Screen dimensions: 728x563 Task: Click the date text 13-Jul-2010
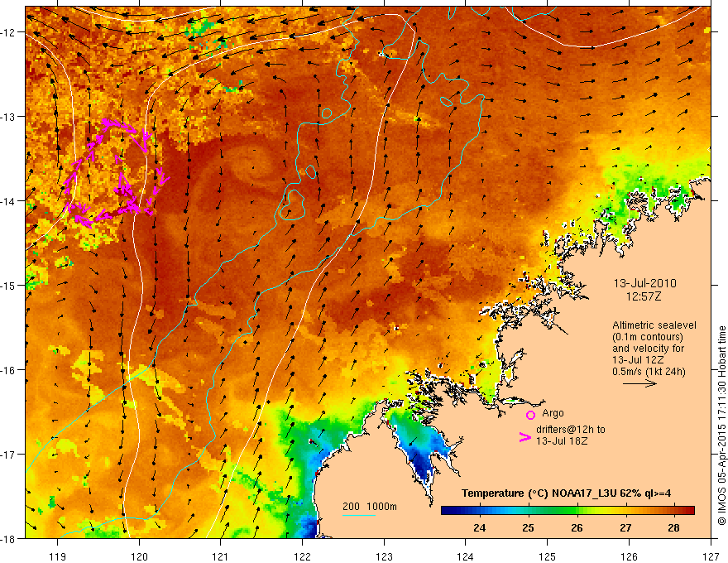click(645, 283)
